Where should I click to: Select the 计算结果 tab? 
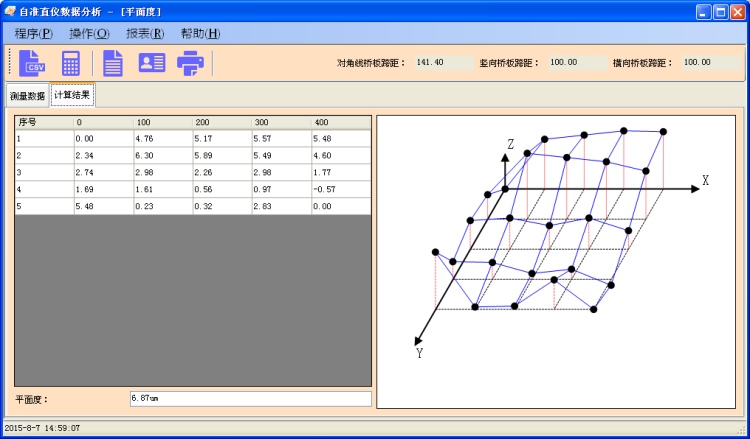72,95
